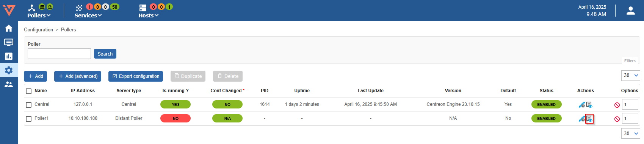644x144 pixels.
Task: Check the Central row checkbox
Action: [28, 105]
